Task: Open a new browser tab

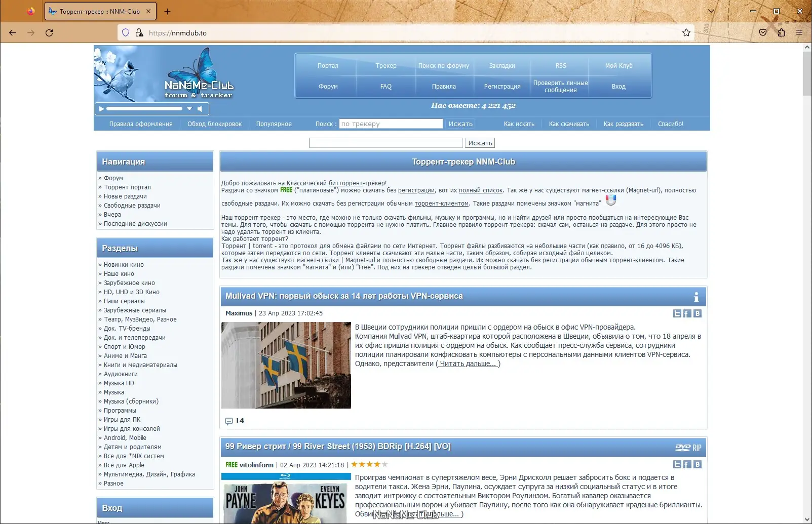Action: coord(168,11)
